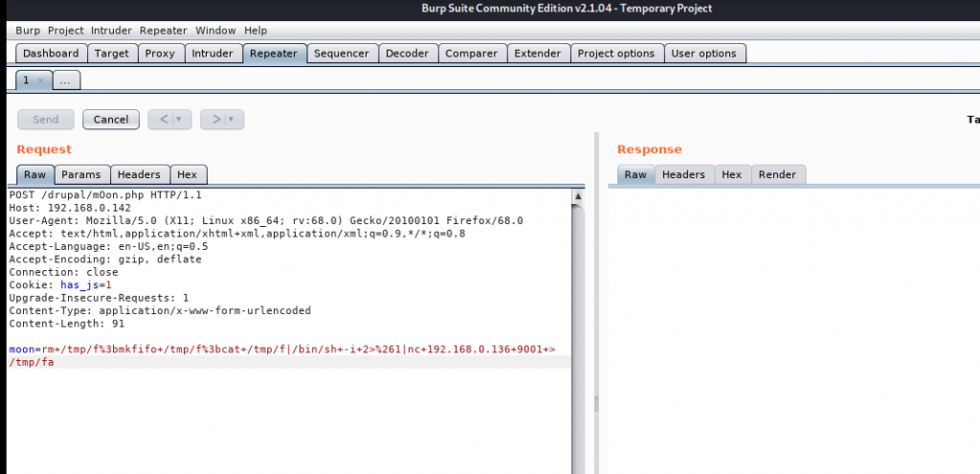Click the Accept: text/html header line
980x474 pixels.
point(237,234)
